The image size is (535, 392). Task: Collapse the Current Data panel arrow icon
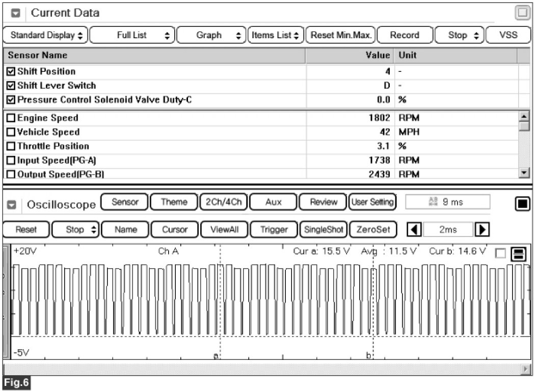pos(16,13)
